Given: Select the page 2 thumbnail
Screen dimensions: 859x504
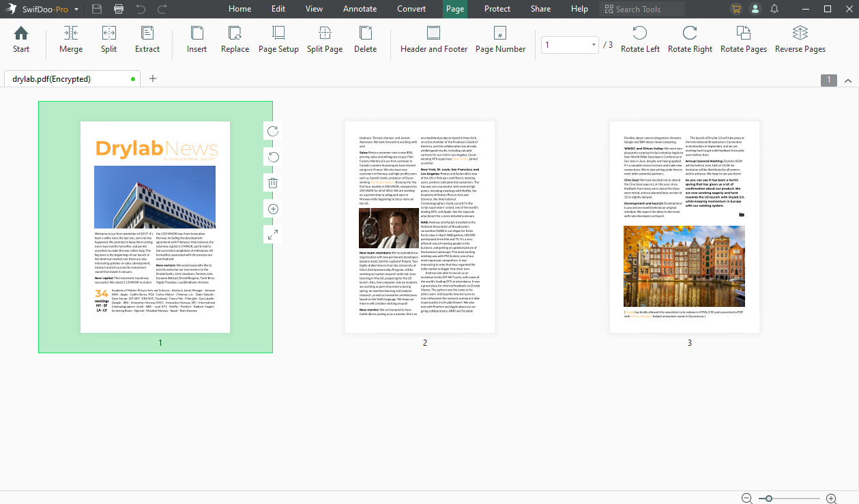Looking at the screenshot, I should (x=420, y=227).
